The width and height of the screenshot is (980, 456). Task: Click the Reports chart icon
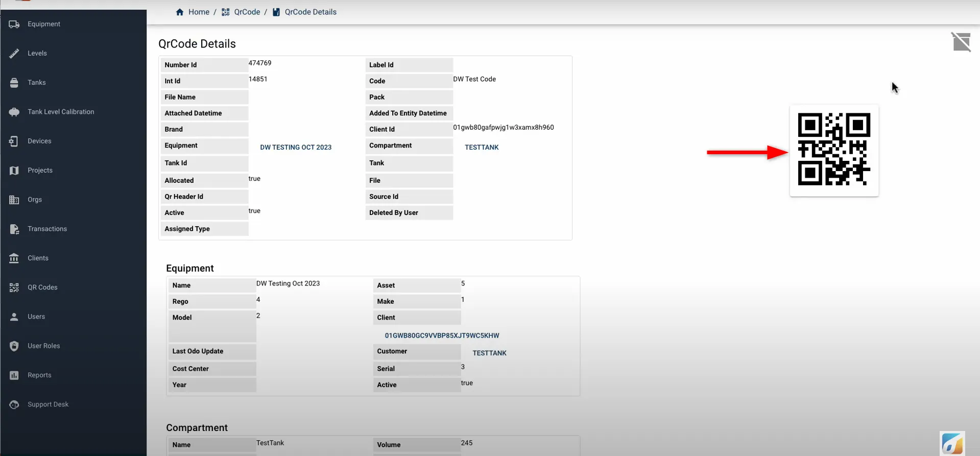click(14, 375)
